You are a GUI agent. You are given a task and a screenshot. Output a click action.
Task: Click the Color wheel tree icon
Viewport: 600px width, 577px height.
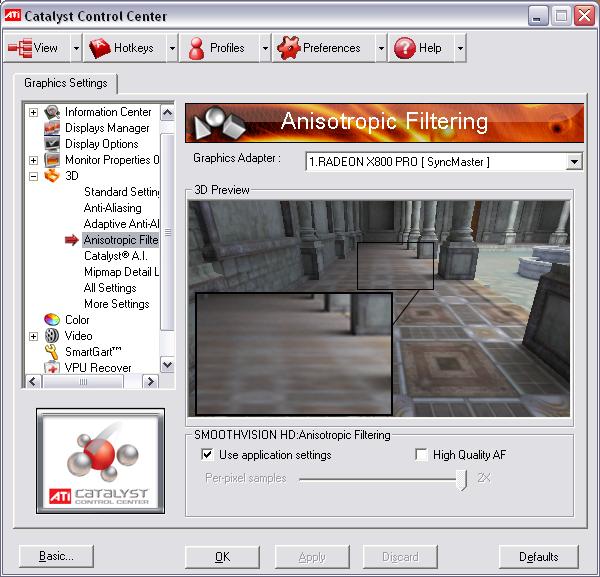[x=52, y=319]
